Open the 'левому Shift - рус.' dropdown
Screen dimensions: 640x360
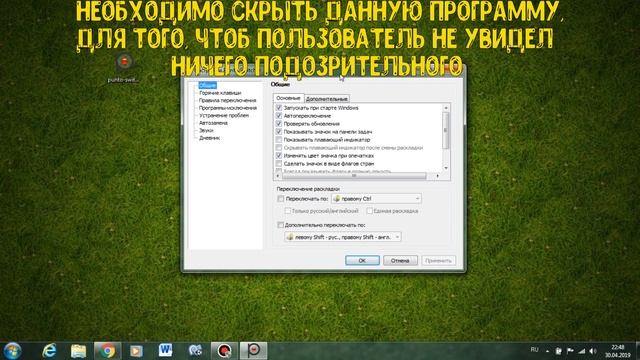[x=343, y=237]
